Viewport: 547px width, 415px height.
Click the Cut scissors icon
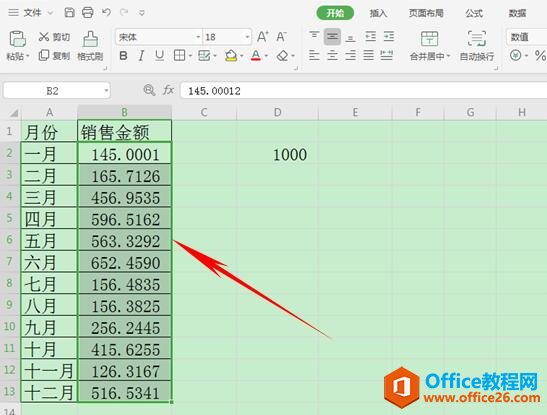[44, 36]
